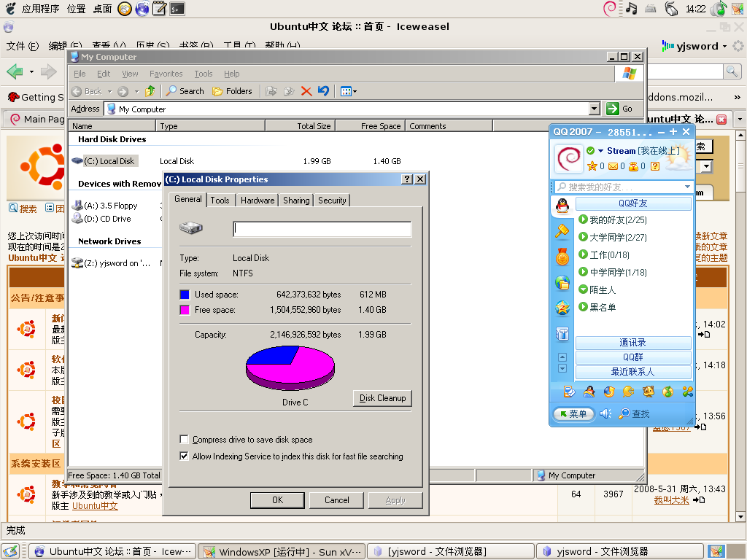
Task: Open the QQ 菜单 menu button
Action: [573, 414]
